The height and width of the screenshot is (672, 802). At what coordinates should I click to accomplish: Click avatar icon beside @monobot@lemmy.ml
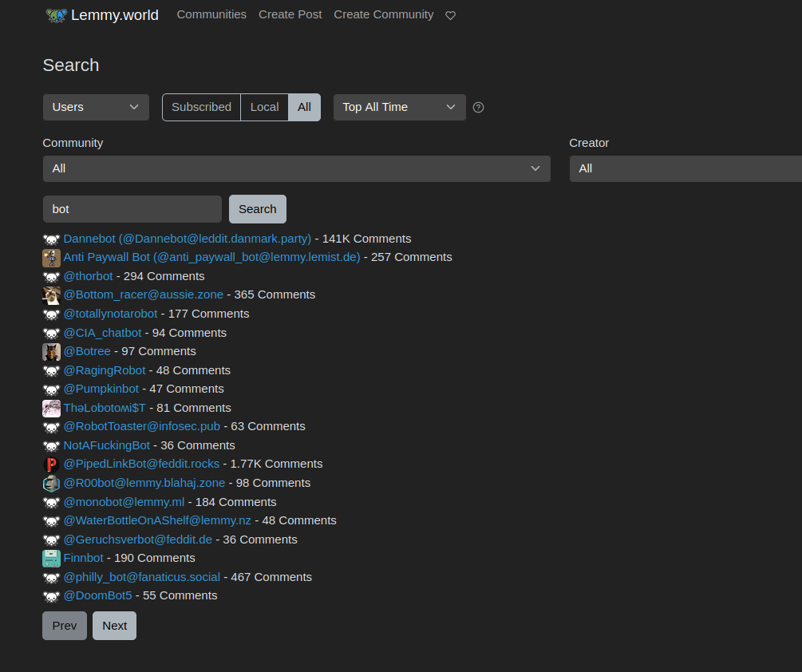point(51,503)
